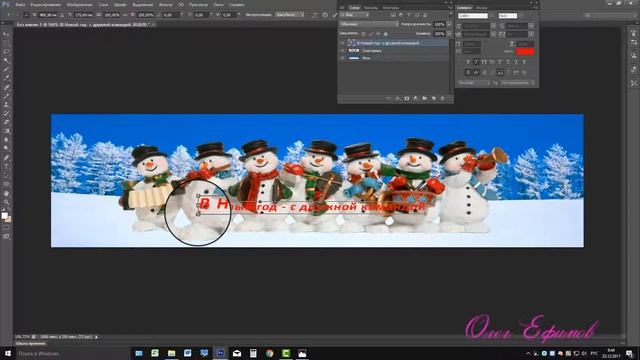Switch to the Каналы tab

click(x=371, y=7)
